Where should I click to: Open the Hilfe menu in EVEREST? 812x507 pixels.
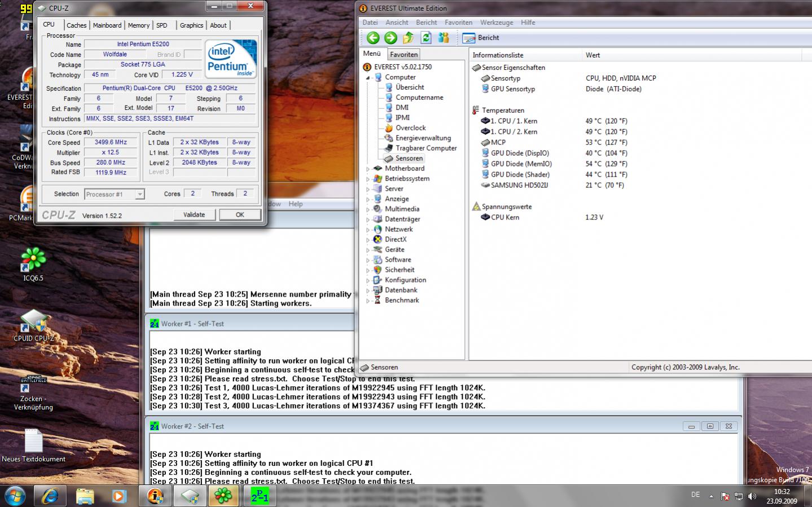coord(528,23)
